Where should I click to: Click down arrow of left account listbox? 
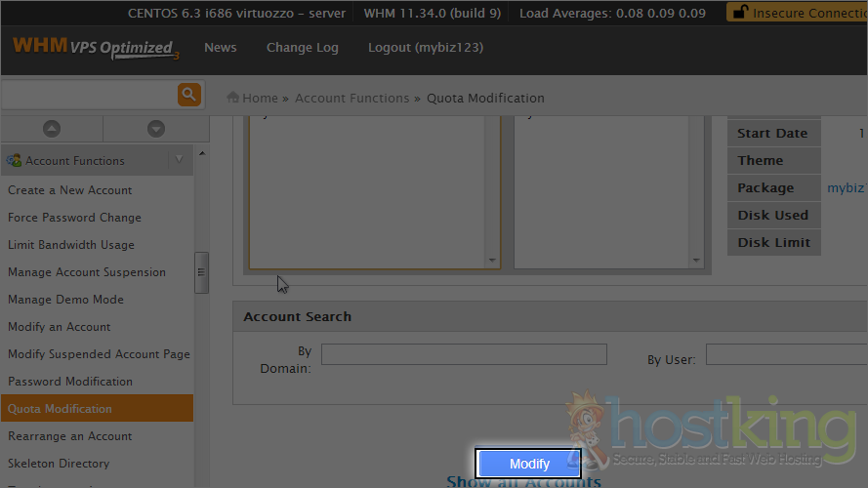click(x=492, y=261)
